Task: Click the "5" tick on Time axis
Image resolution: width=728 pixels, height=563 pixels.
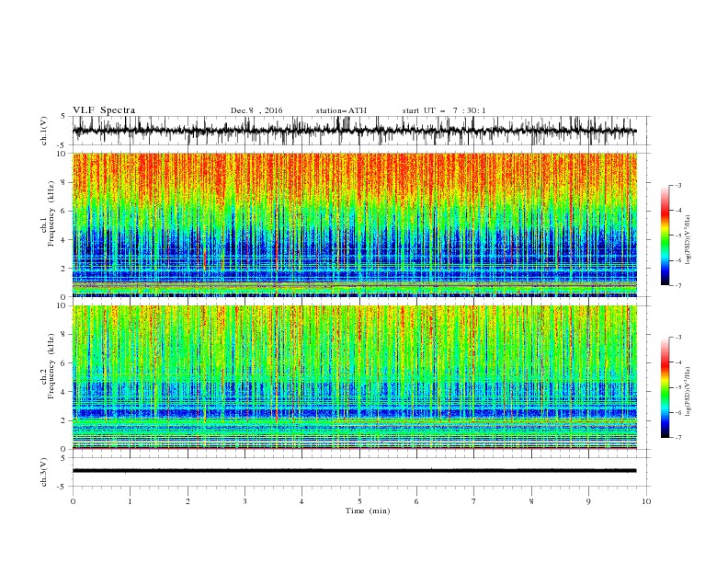Action: [x=359, y=501]
